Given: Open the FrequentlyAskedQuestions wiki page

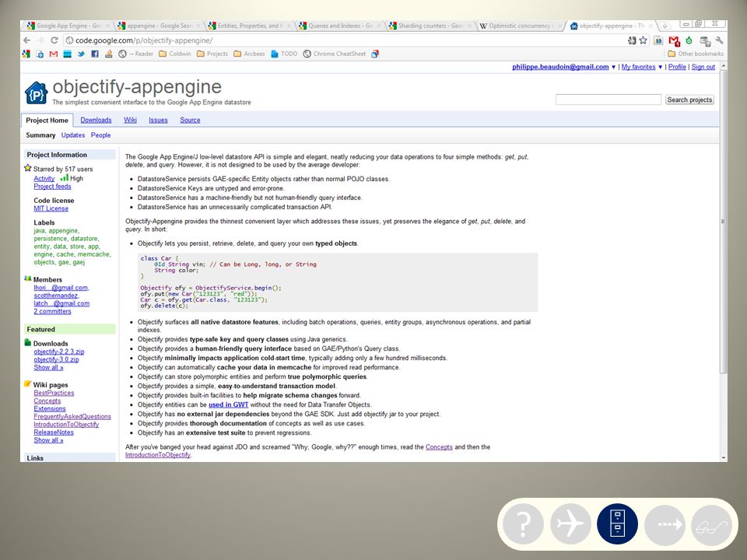Looking at the screenshot, I should point(72,417).
